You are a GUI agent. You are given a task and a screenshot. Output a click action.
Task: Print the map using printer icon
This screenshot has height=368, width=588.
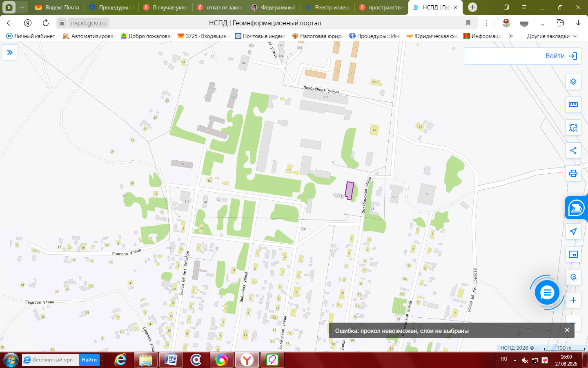click(573, 173)
